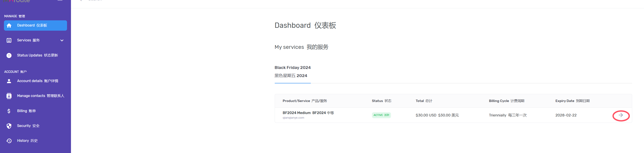Expand the Services submenu chevron

tap(62, 40)
